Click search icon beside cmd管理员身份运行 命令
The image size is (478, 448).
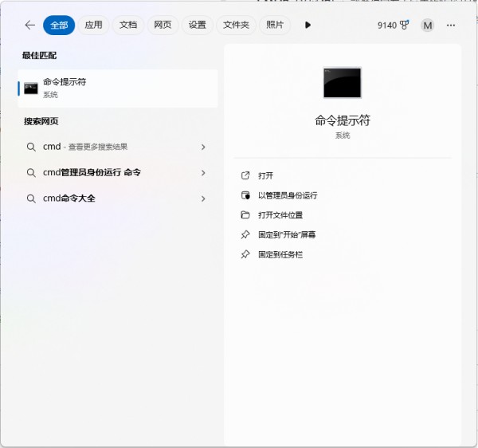[x=31, y=173]
